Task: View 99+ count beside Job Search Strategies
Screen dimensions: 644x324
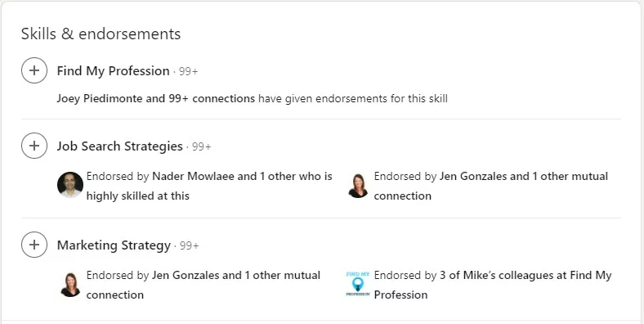Action: [202, 146]
